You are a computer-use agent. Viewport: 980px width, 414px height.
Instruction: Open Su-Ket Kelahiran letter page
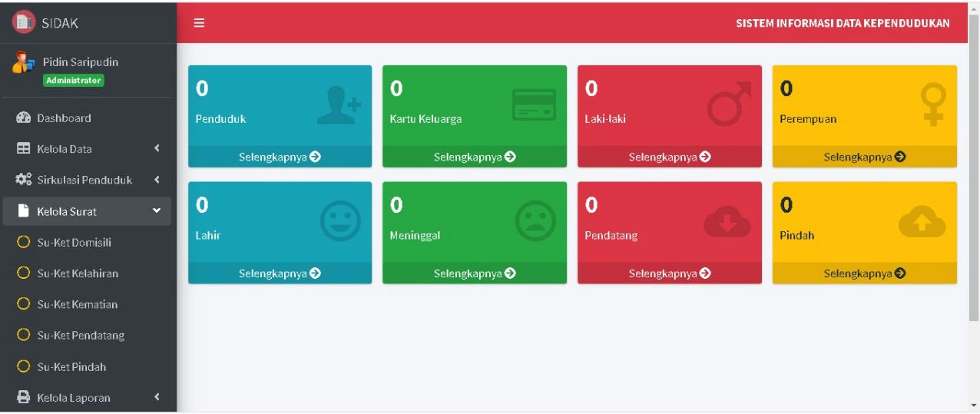[x=77, y=273]
